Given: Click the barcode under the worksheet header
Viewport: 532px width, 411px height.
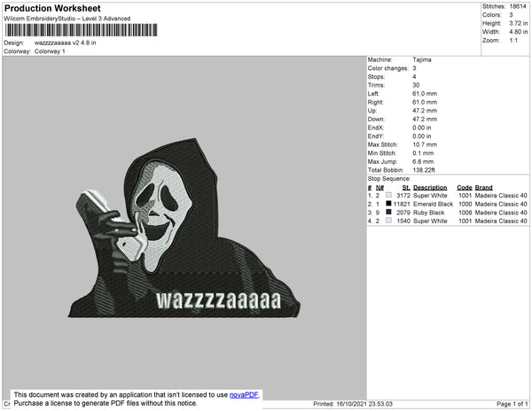Looking at the screenshot, I should (x=81, y=30).
